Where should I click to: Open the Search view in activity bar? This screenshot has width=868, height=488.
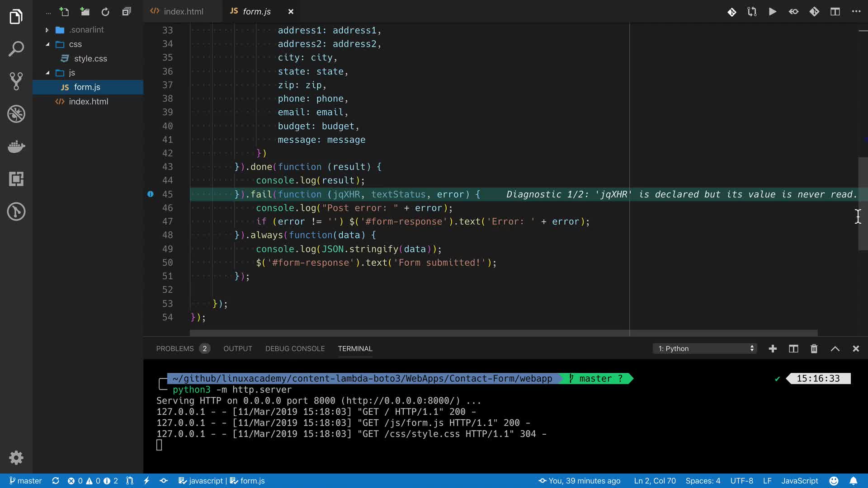coord(16,49)
